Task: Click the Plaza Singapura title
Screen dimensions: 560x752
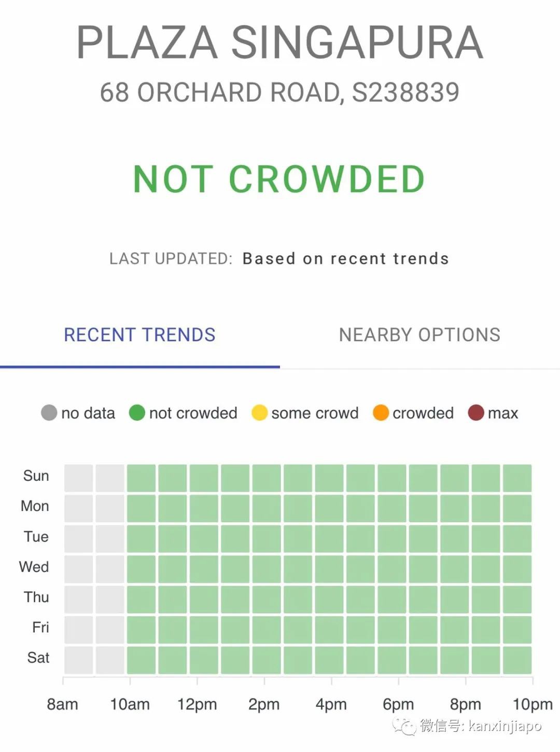Action: click(280, 43)
